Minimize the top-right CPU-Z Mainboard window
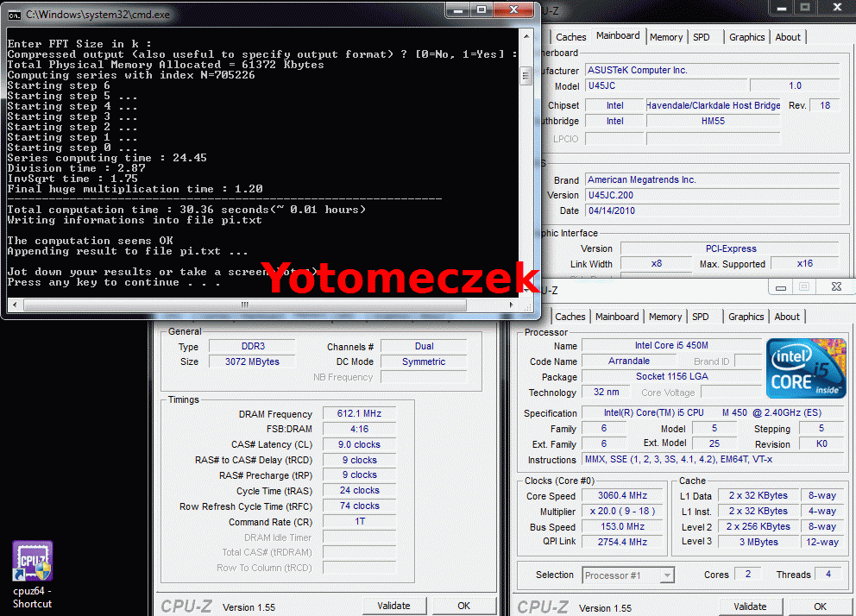The width and height of the screenshot is (856, 616). pos(782,8)
